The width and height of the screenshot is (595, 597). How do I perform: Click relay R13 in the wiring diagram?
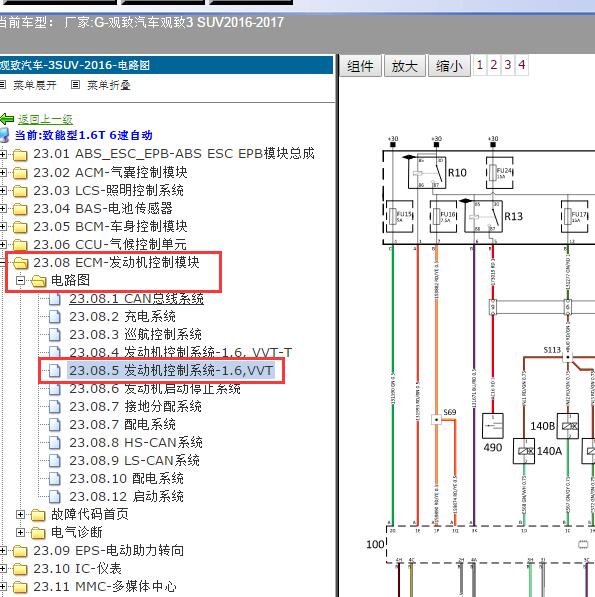(484, 216)
